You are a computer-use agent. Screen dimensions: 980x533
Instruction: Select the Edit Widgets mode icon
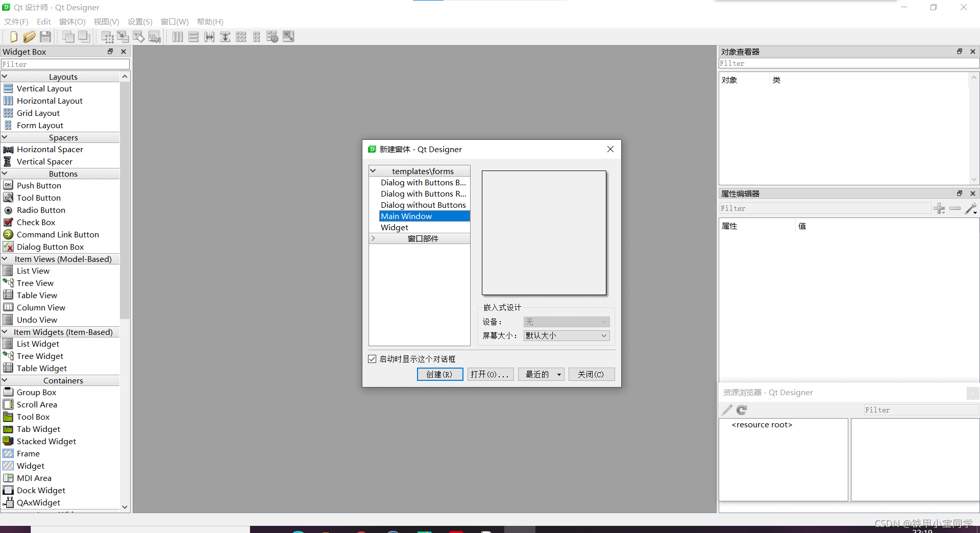(107, 37)
